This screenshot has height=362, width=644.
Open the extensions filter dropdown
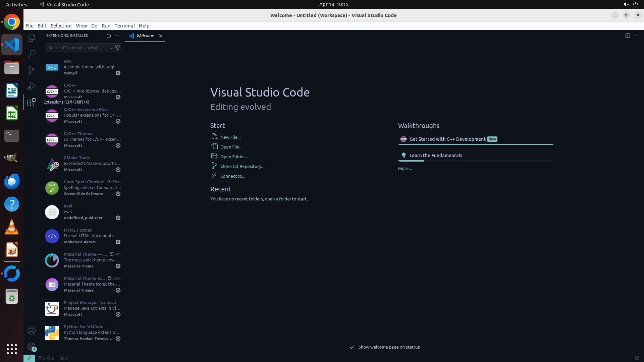pos(117,48)
